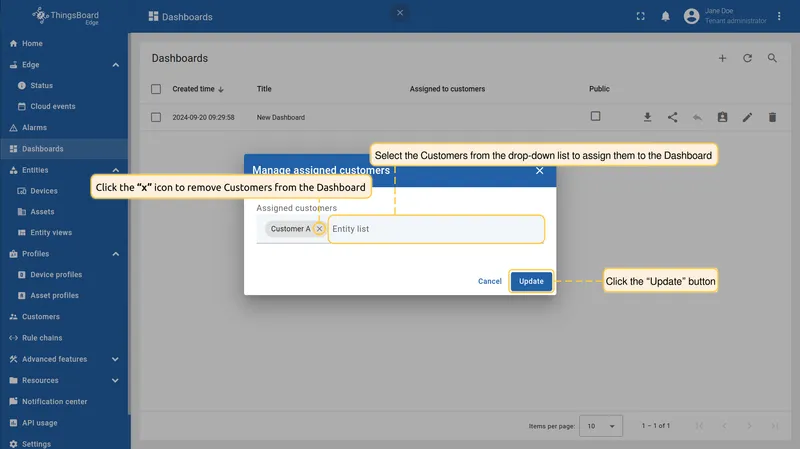Collapse the Profiles sidebar section
The width and height of the screenshot is (800, 449).
(x=116, y=254)
